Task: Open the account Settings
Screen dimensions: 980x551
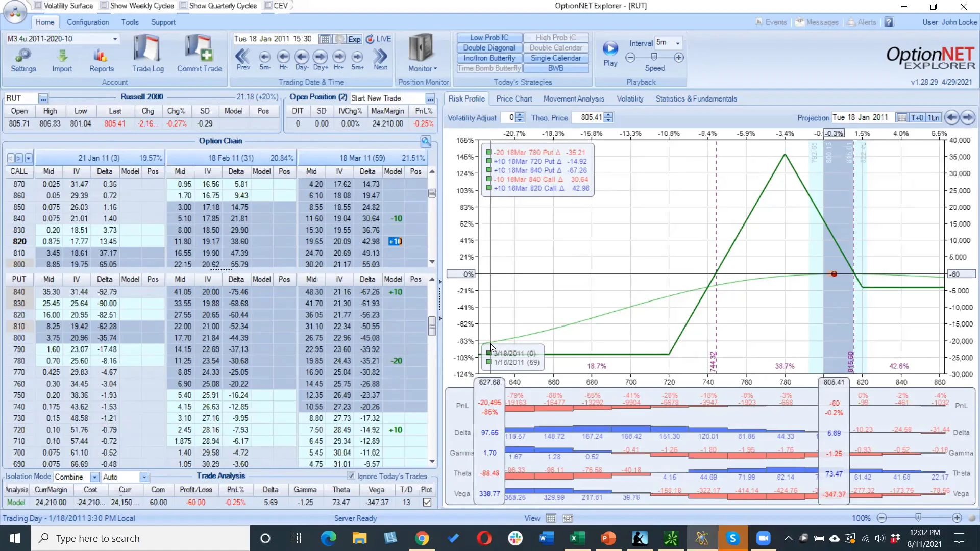Action: (23, 60)
